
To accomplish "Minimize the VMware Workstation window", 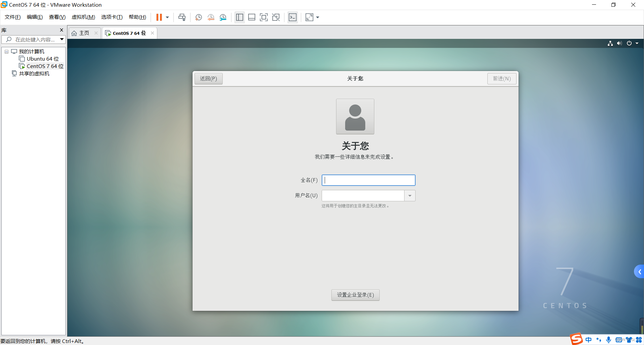I will point(594,5).
